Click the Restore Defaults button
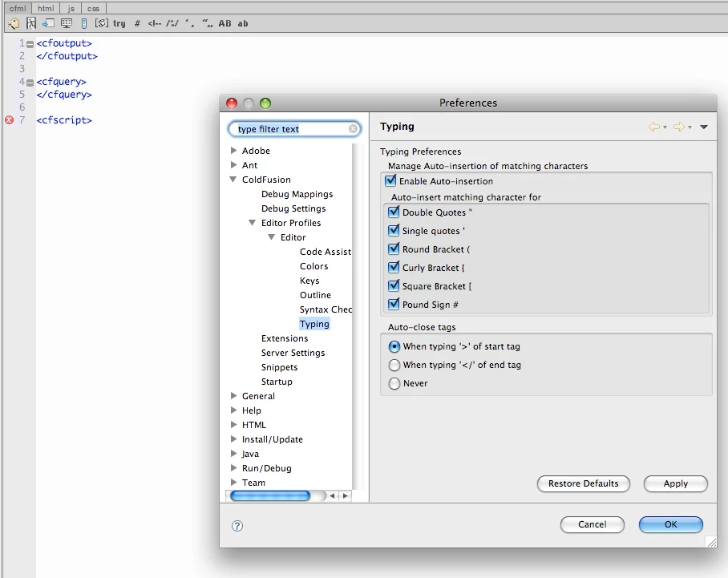 tap(583, 483)
